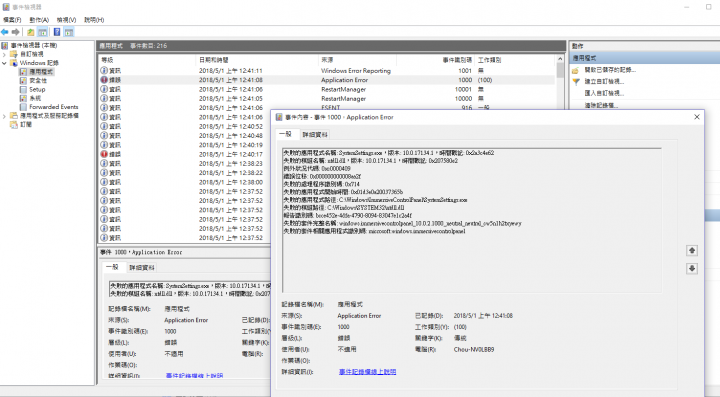Click the forward arrow toolbar icon

[16, 32]
